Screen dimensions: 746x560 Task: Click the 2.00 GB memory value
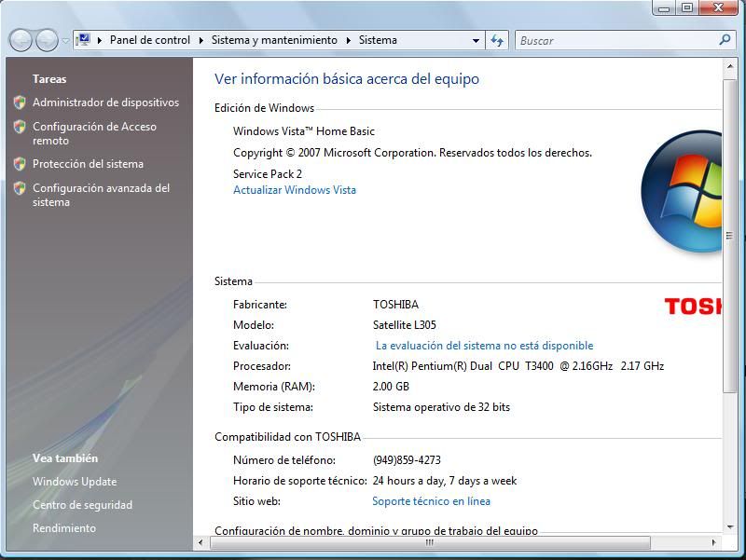tap(391, 387)
